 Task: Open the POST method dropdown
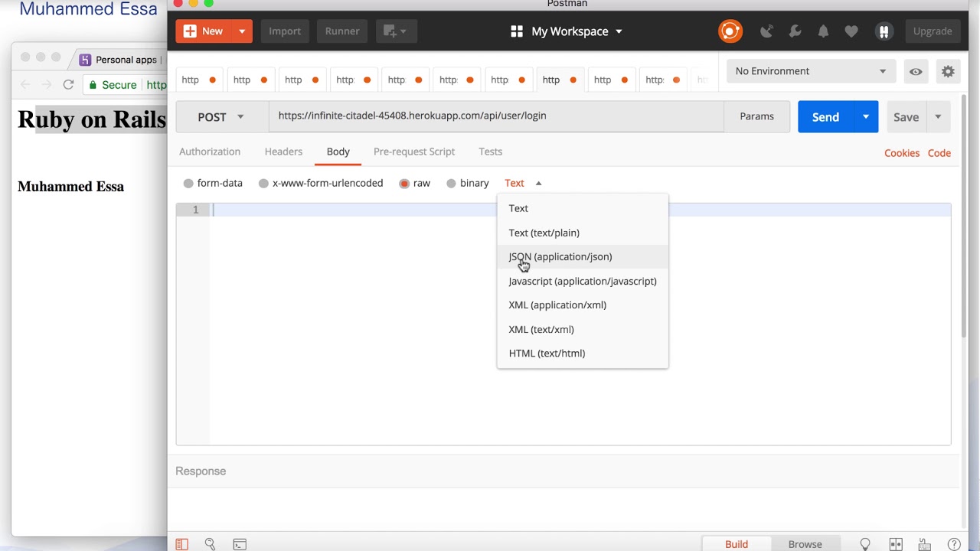click(x=222, y=117)
